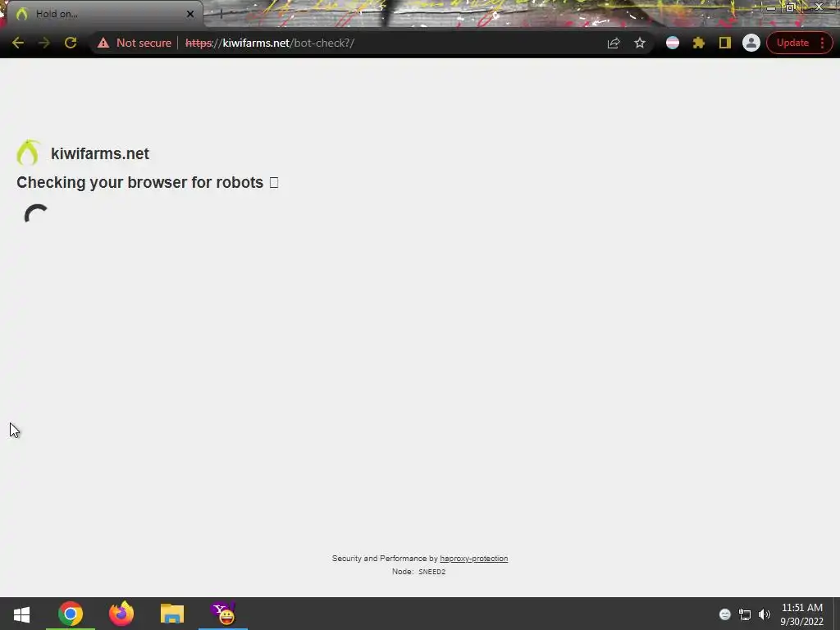Click the loading spinner
Screen dimensions: 840x630
click(x=36, y=215)
